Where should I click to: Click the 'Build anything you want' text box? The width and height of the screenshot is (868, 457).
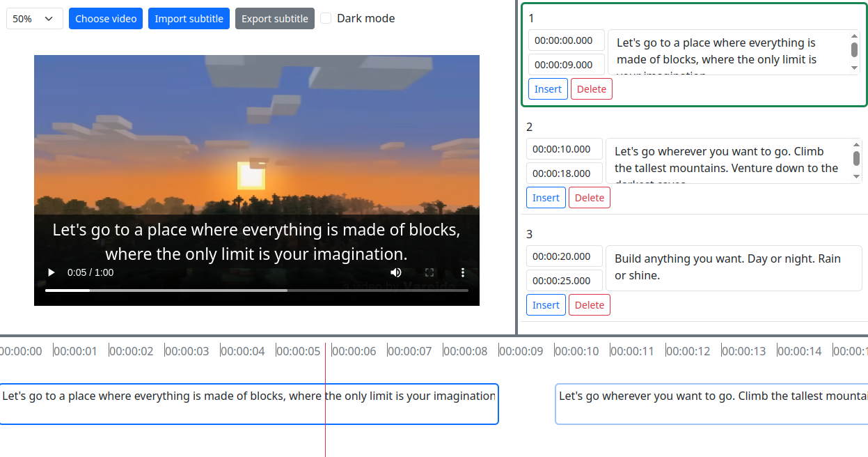(x=734, y=268)
